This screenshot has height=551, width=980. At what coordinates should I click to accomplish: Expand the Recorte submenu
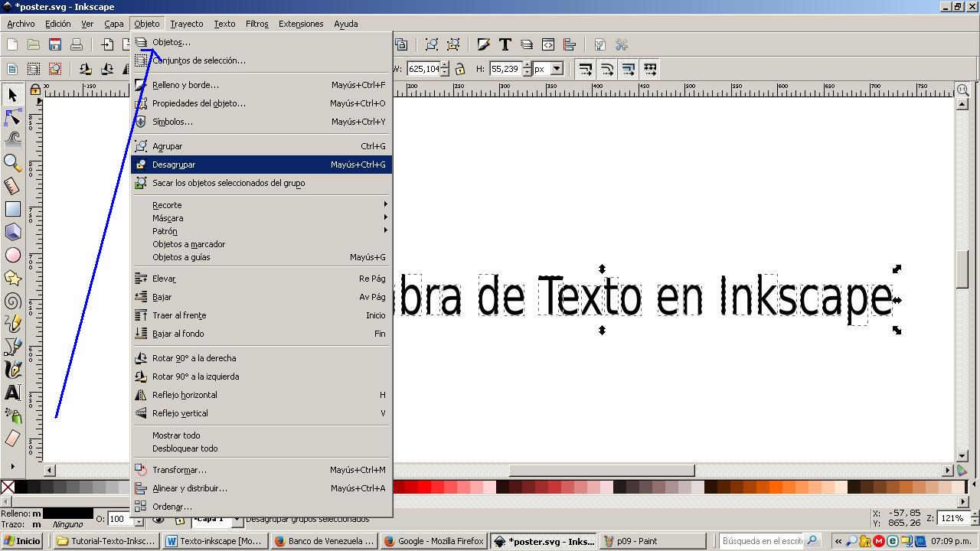[x=261, y=205]
